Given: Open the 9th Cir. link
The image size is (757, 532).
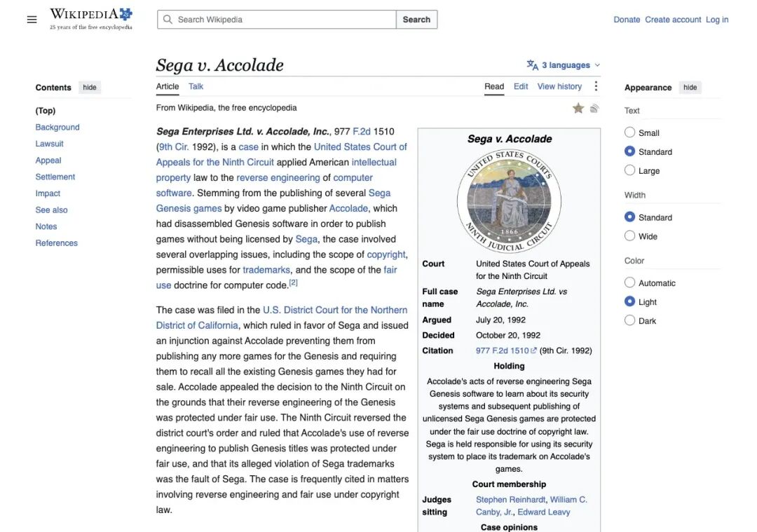Looking at the screenshot, I should coord(174,146).
